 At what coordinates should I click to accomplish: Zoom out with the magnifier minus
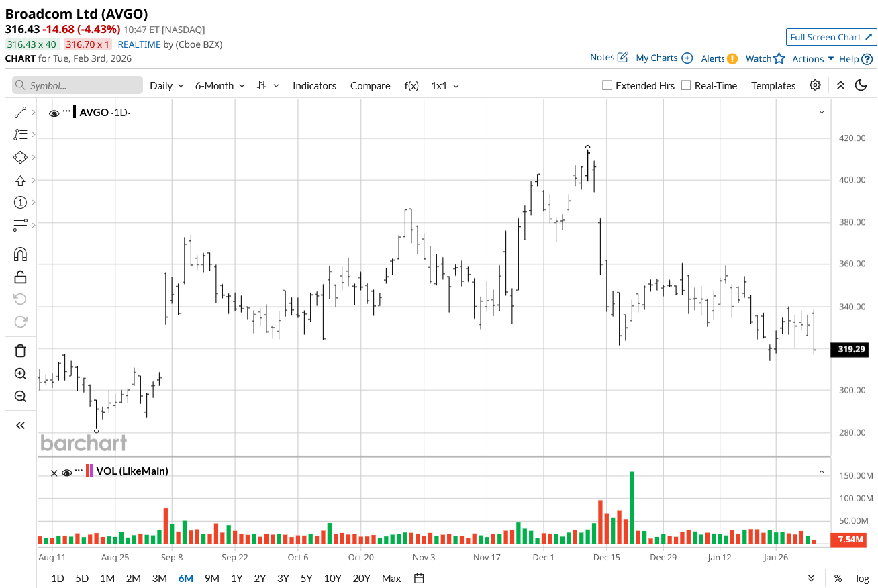[20, 396]
